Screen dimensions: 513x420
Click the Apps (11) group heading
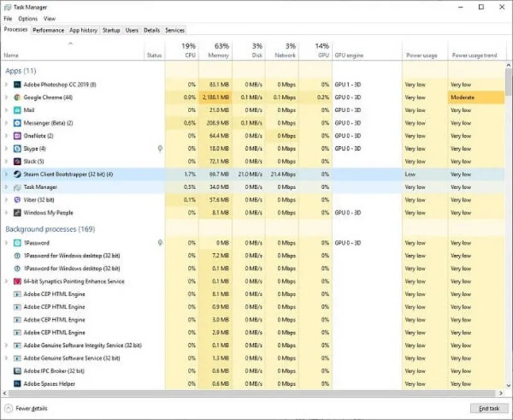click(21, 71)
